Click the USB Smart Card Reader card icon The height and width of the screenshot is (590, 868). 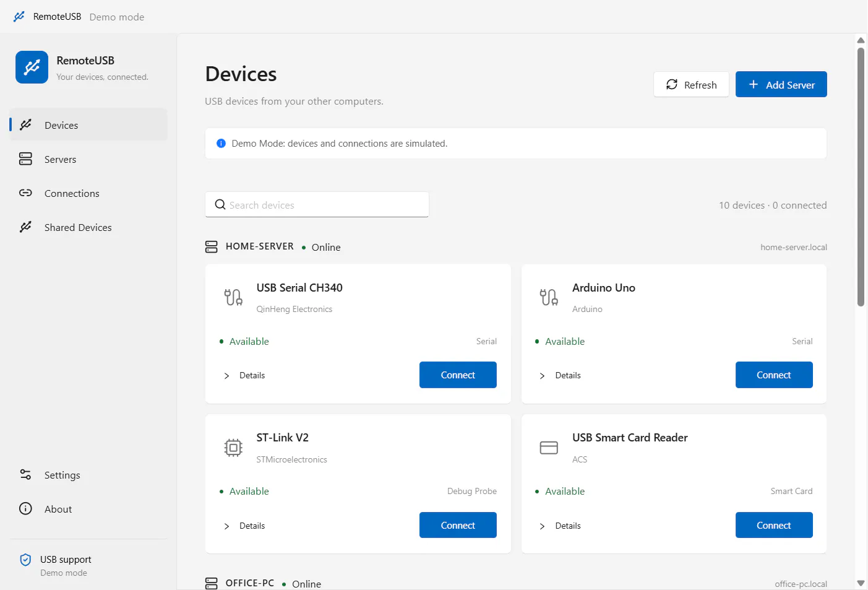tap(549, 448)
